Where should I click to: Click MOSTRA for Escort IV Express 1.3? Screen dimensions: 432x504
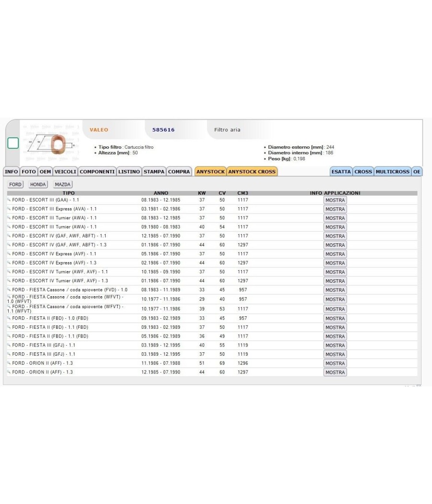click(x=335, y=263)
